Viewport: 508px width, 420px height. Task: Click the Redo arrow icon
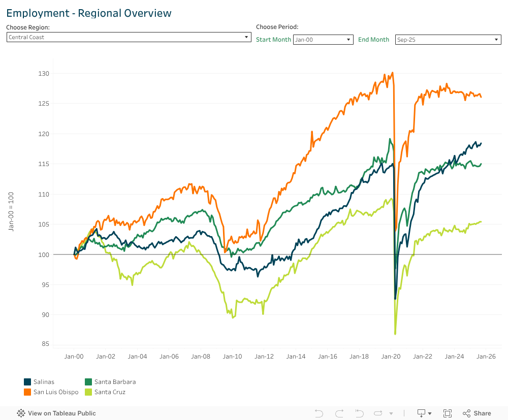point(339,413)
